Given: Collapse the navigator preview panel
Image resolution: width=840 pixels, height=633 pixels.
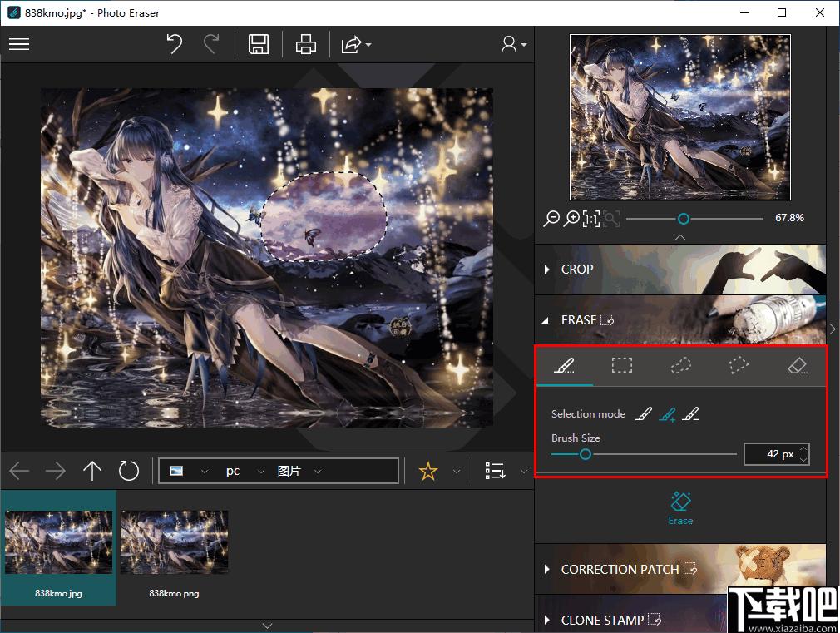Looking at the screenshot, I should (680, 237).
